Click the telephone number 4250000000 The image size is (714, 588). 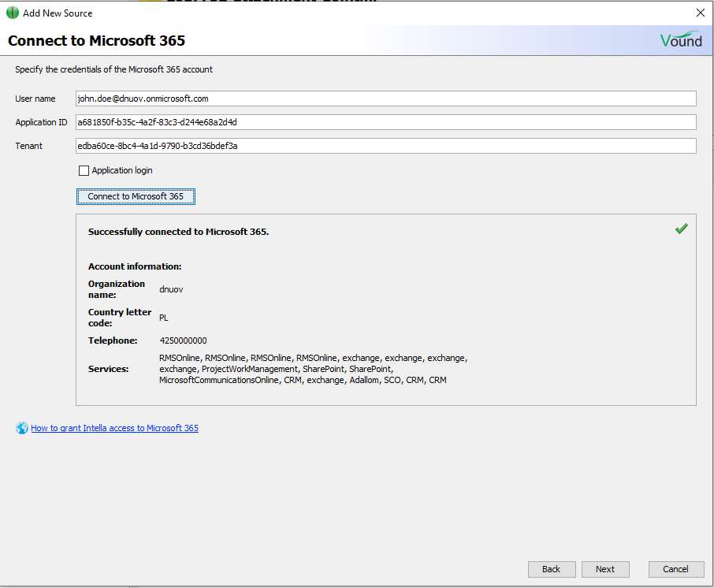pyautogui.click(x=183, y=341)
